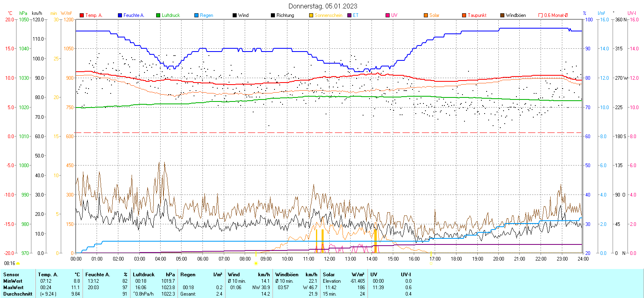
Task: Click the blue Feuchte A. legend square
Action: 120,15
